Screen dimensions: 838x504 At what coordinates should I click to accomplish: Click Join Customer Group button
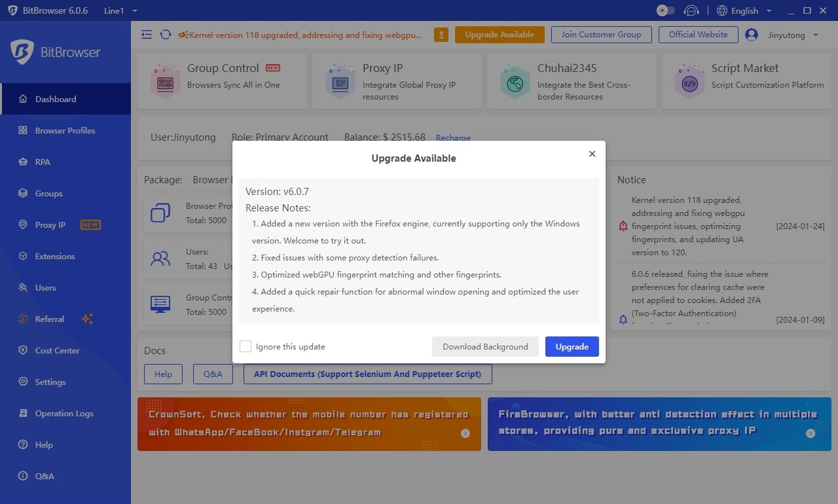[601, 35]
